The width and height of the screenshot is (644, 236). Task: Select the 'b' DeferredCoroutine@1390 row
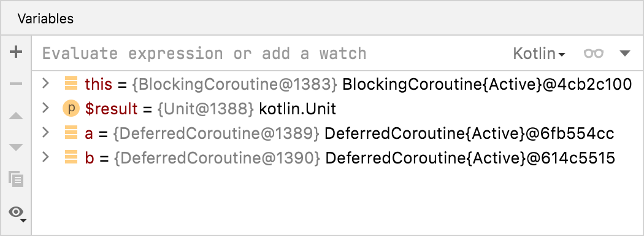(x=337, y=158)
